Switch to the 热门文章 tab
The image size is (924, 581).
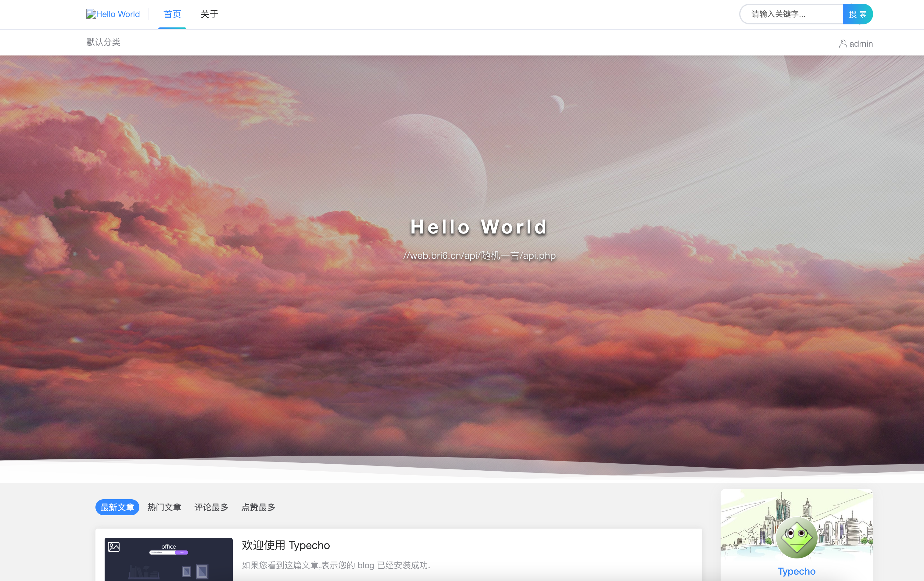point(164,507)
